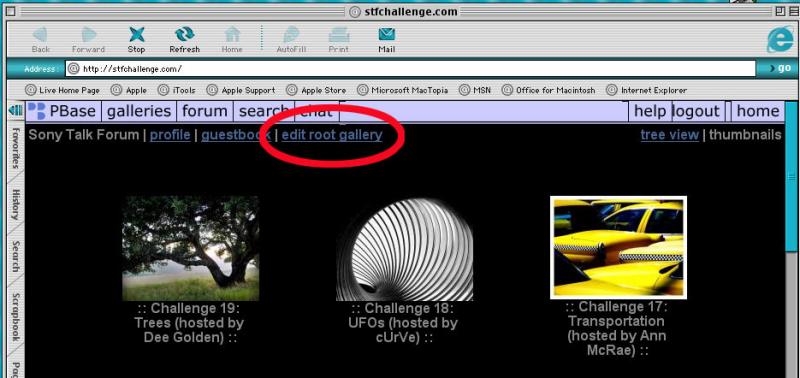Click the page icon in the address field
The height and width of the screenshot is (378, 800).
tap(74, 69)
